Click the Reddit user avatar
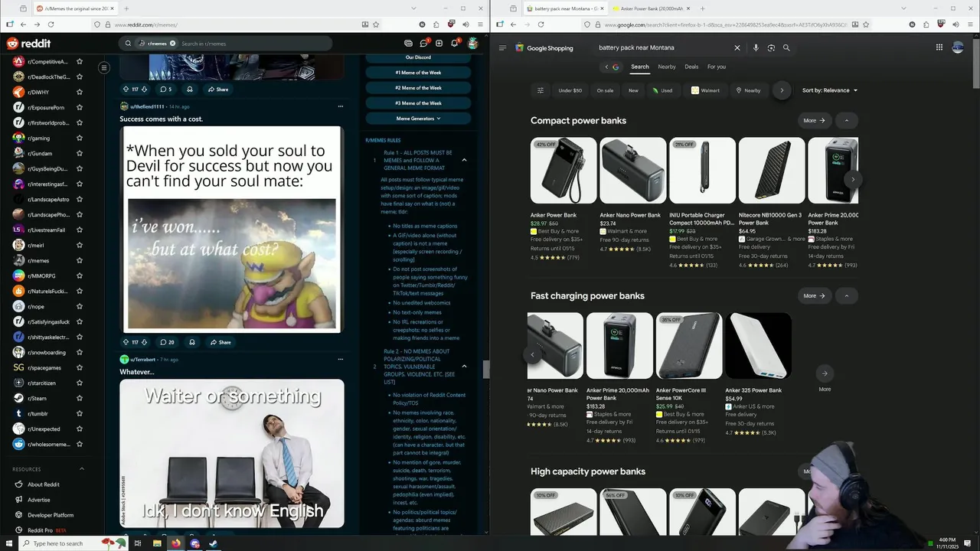This screenshot has width=980, height=551. point(473,44)
